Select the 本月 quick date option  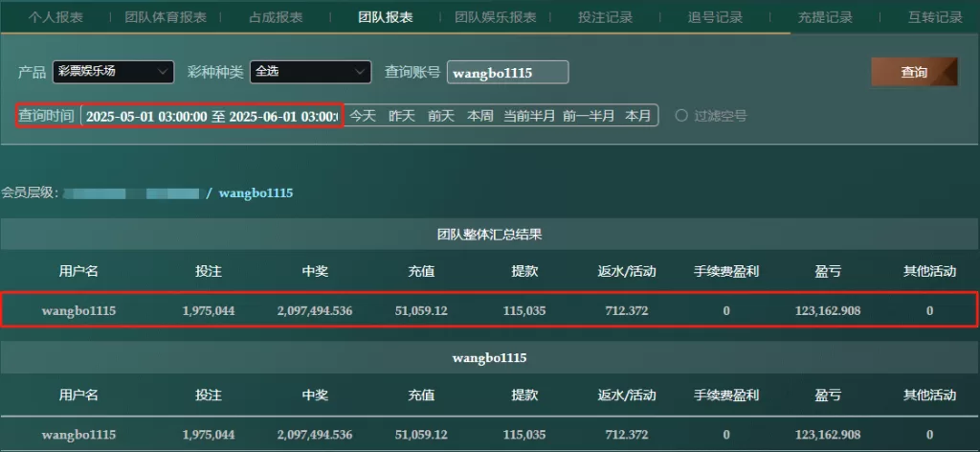[x=638, y=116]
